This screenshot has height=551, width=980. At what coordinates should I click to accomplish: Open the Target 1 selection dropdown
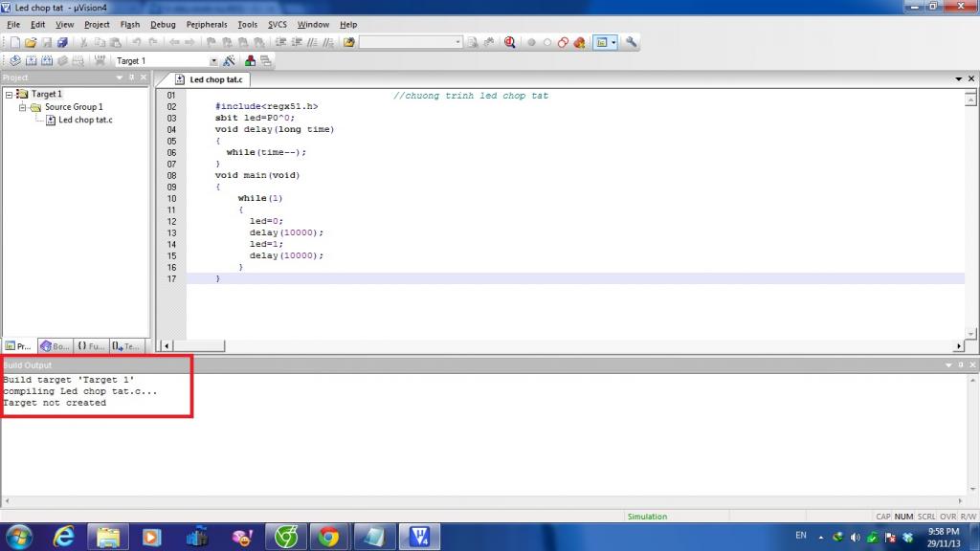[213, 61]
